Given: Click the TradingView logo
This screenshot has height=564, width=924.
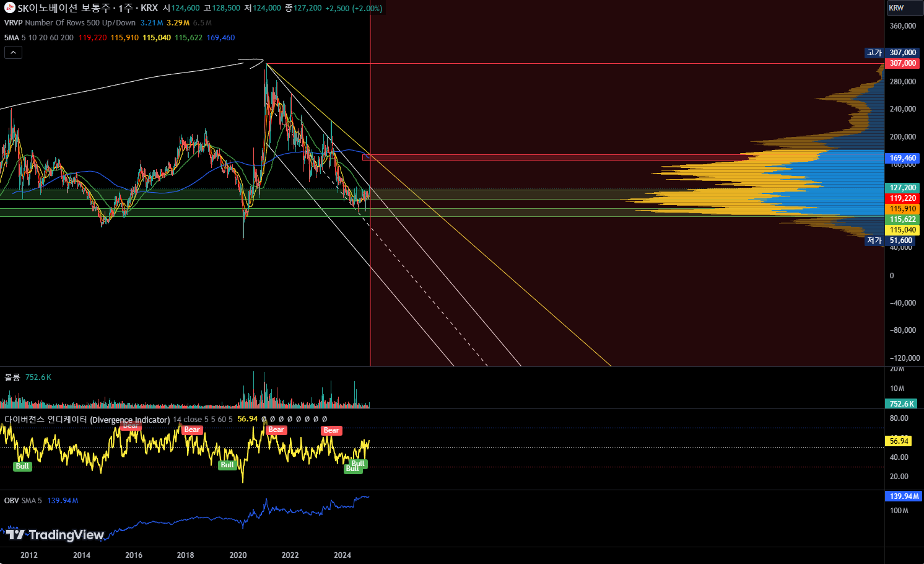Looking at the screenshot, I should tap(55, 535).
